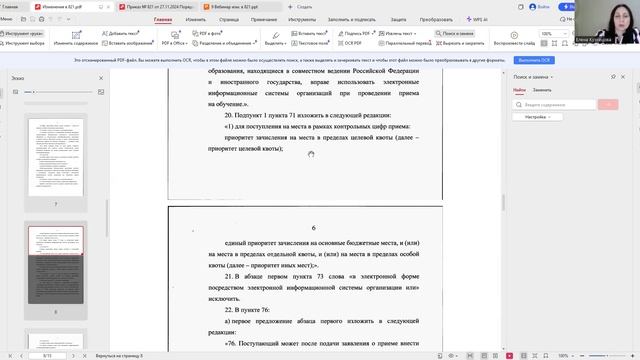Viewport: 640px width, 360px height.
Task: Open the Меню button
Action: [x=6, y=19]
